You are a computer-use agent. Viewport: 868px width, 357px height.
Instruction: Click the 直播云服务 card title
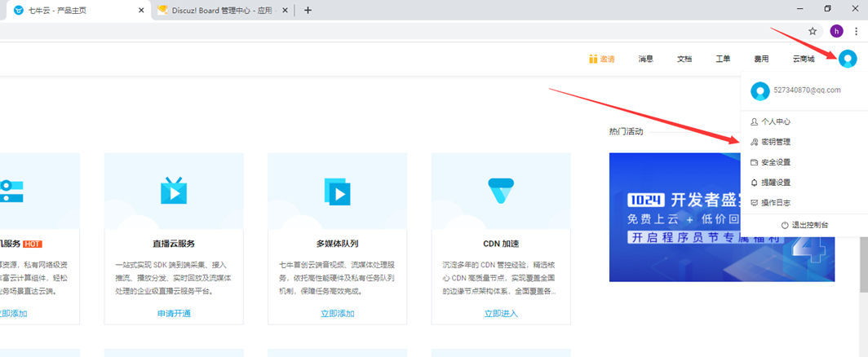click(x=174, y=244)
